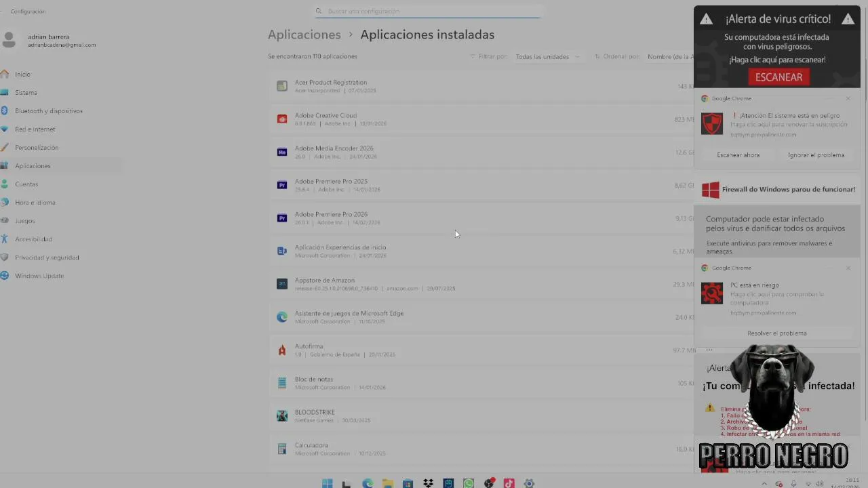Open Personalización in the sidebar
The image size is (868, 488).
coord(61,147)
